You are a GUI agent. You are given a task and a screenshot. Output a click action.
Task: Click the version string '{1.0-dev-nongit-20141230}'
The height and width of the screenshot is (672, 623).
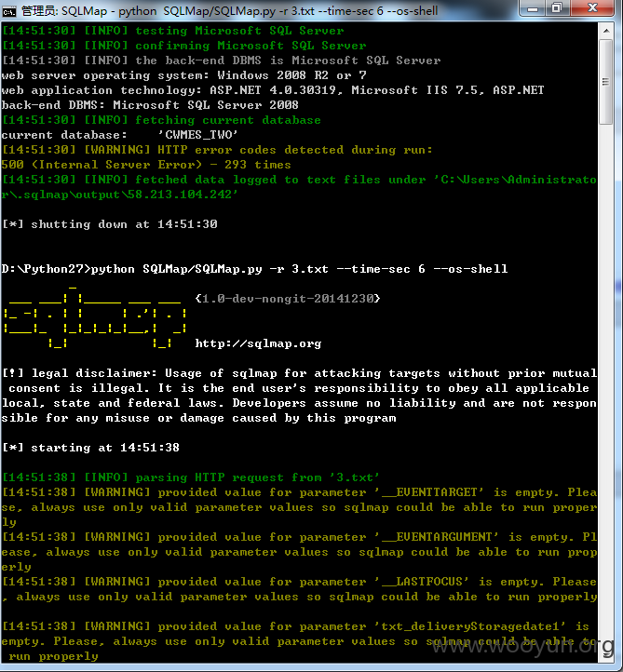point(288,298)
